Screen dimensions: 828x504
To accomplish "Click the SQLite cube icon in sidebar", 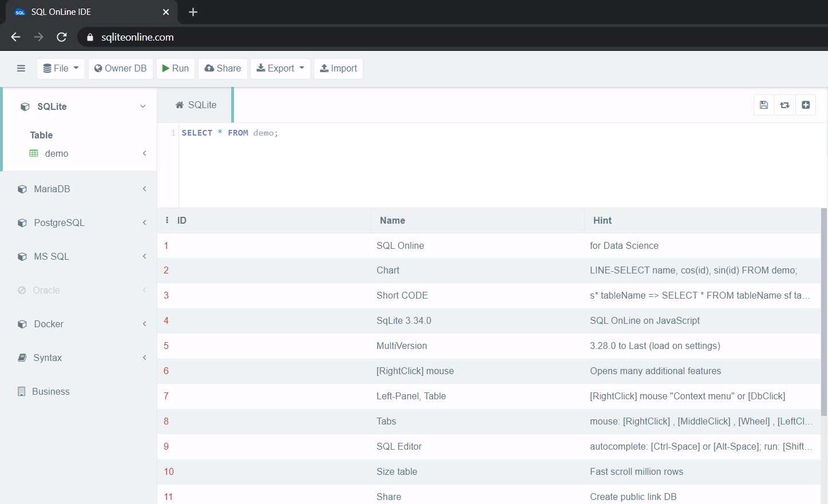I will pos(25,107).
